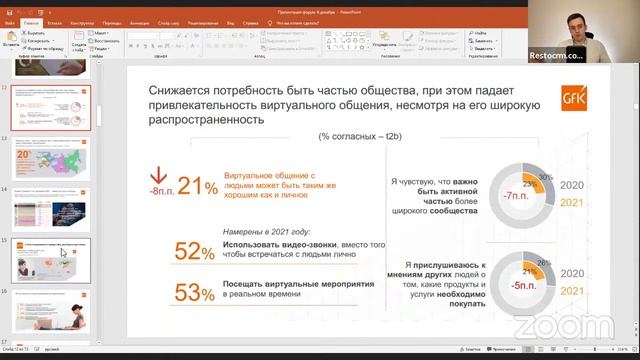
Task: Click slide panel scroll-up arrow
Action: [x=99, y=62]
